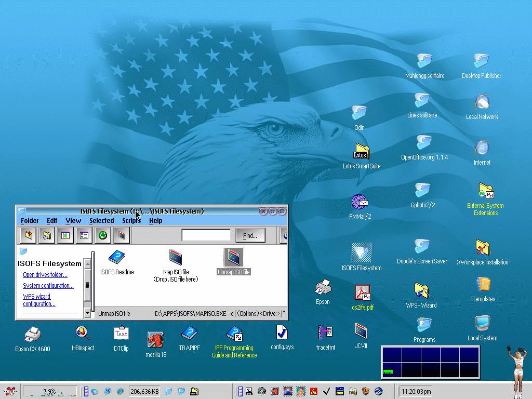The height and width of the screenshot is (399, 532).
Task: Click the first folder toolbar button
Action: [28, 235]
